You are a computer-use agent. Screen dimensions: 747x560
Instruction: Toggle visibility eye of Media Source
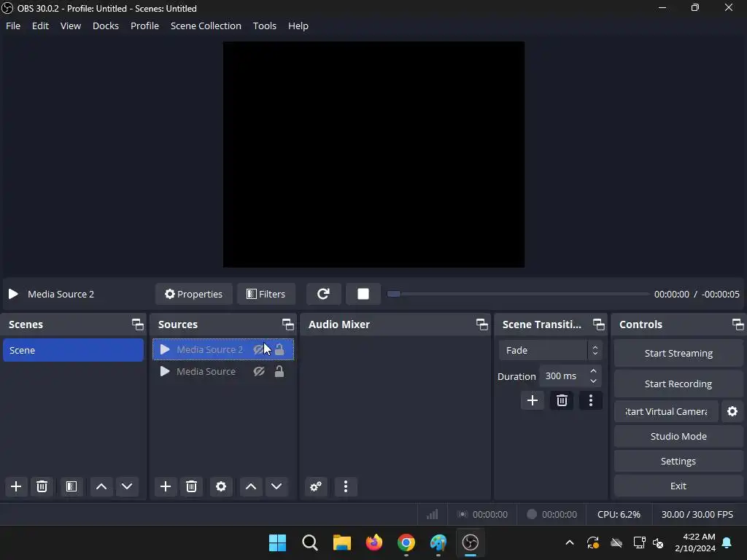pyautogui.click(x=259, y=371)
